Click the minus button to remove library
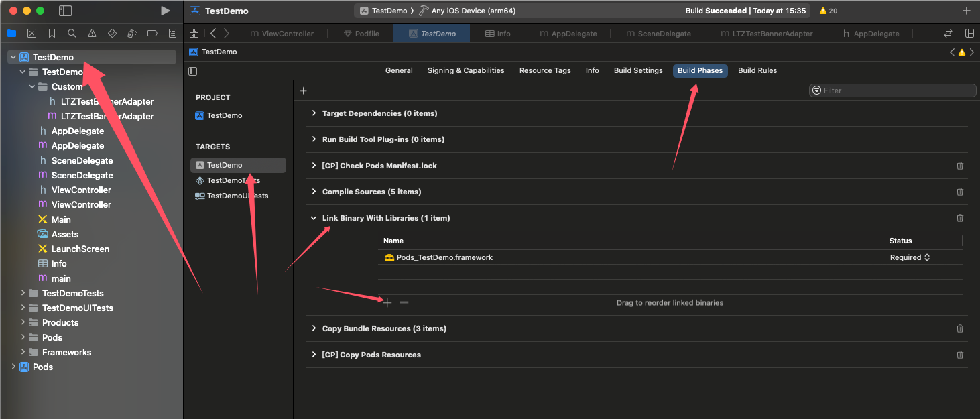The image size is (980, 419). coord(404,302)
